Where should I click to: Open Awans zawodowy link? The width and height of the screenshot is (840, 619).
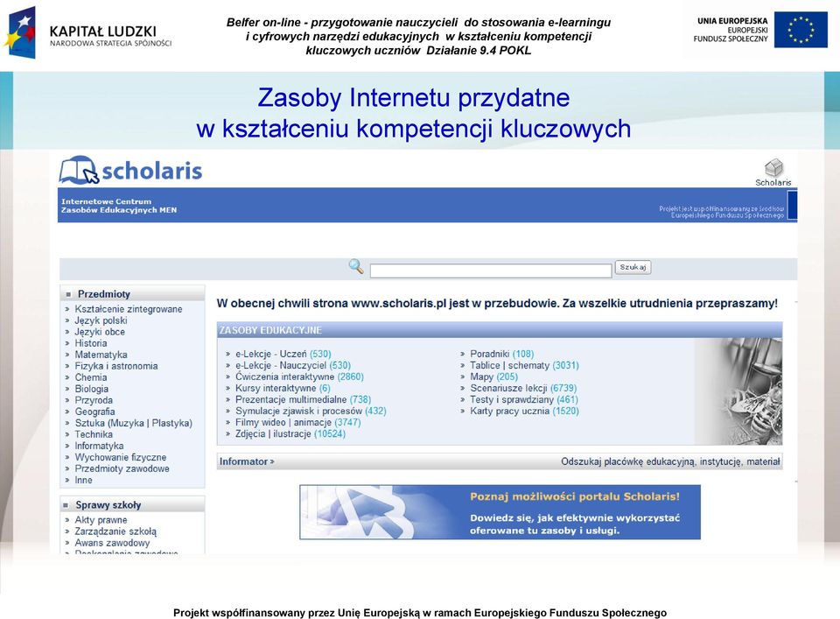point(113,542)
